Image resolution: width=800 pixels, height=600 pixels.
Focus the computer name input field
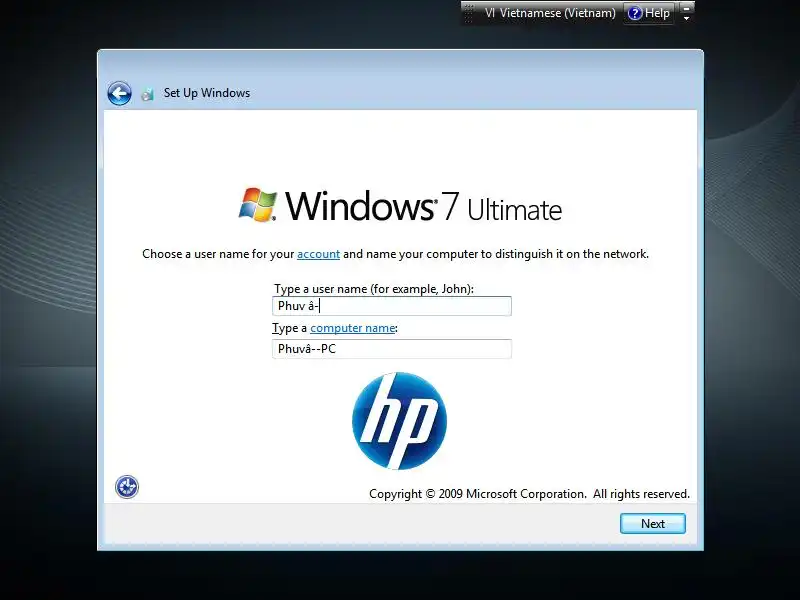392,349
